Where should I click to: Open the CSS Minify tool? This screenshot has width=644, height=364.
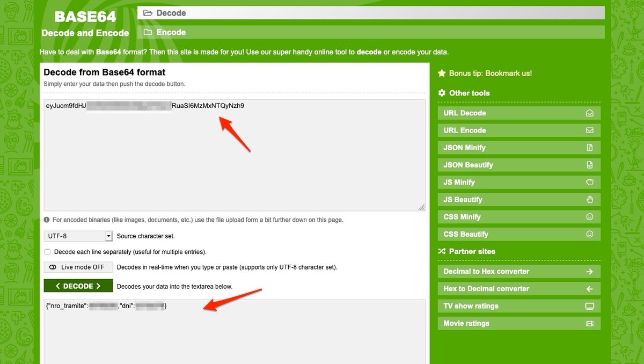pos(519,217)
